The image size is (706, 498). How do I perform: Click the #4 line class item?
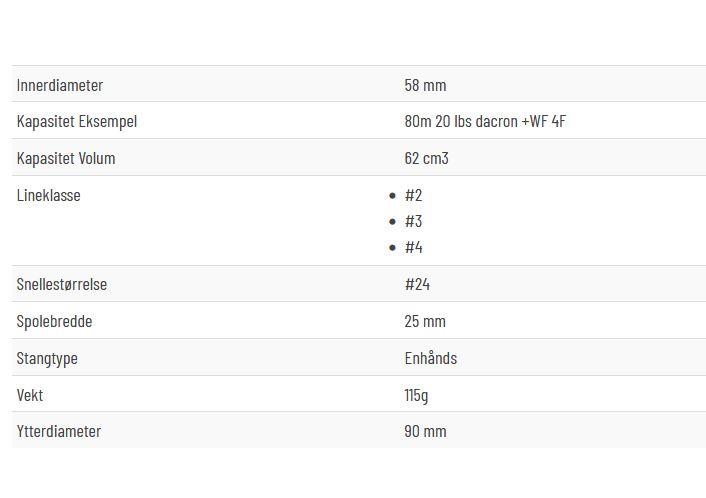(413, 248)
